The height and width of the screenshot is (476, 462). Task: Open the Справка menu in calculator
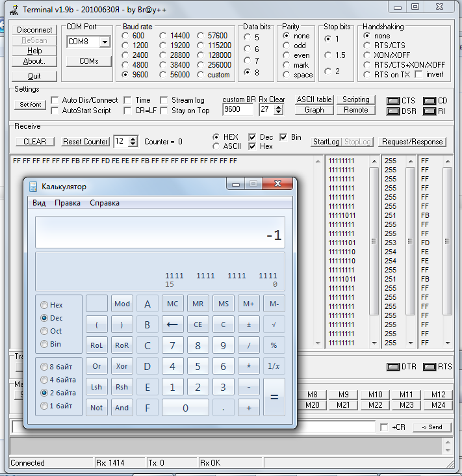pyautogui.click(x=105, y=203)
